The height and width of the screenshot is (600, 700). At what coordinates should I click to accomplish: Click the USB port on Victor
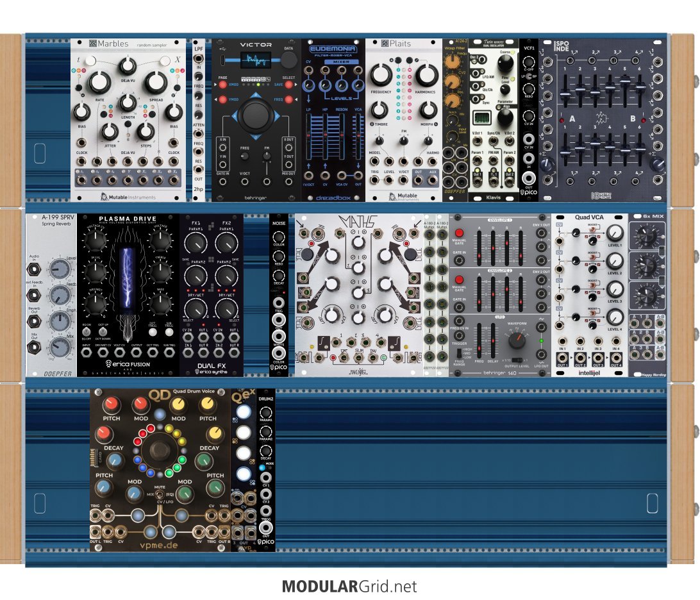coord(223,60)
